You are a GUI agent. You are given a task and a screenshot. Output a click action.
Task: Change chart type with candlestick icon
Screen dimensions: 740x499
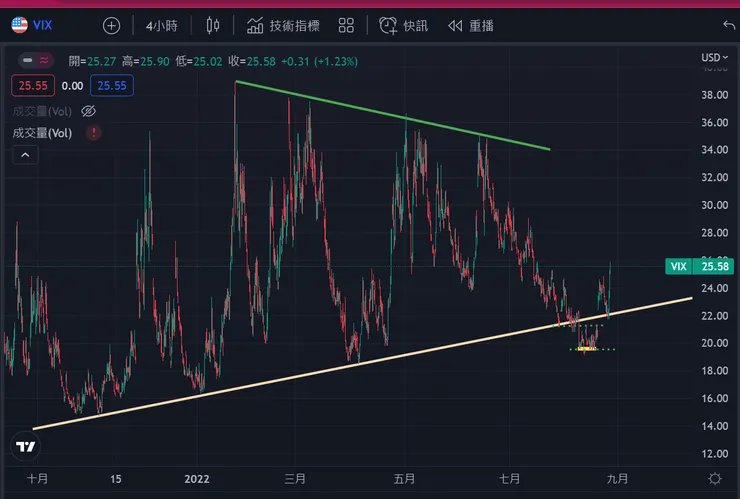pyautogui.click(x=213, y=25)
